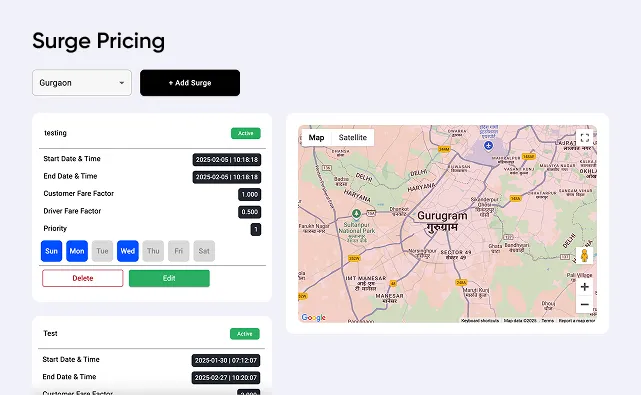Click Customer Fare Factor value 1.000

(249, 195)
